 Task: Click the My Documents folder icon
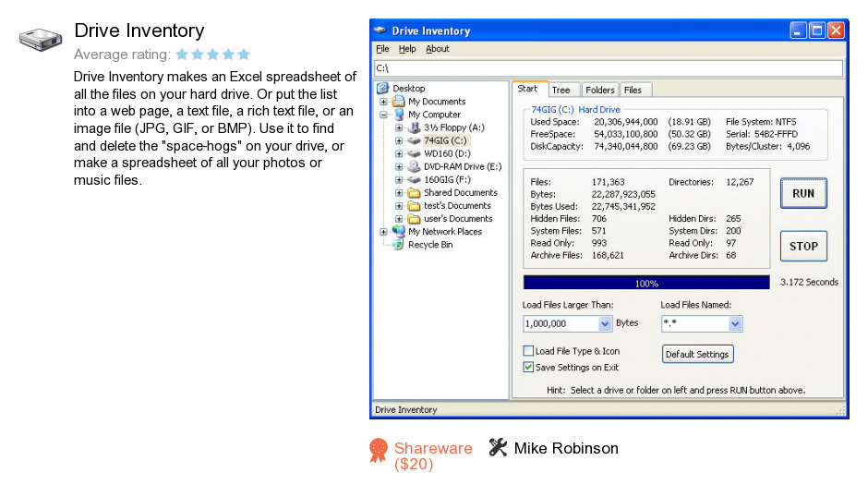pyautogui.click(x=399, y=102)
